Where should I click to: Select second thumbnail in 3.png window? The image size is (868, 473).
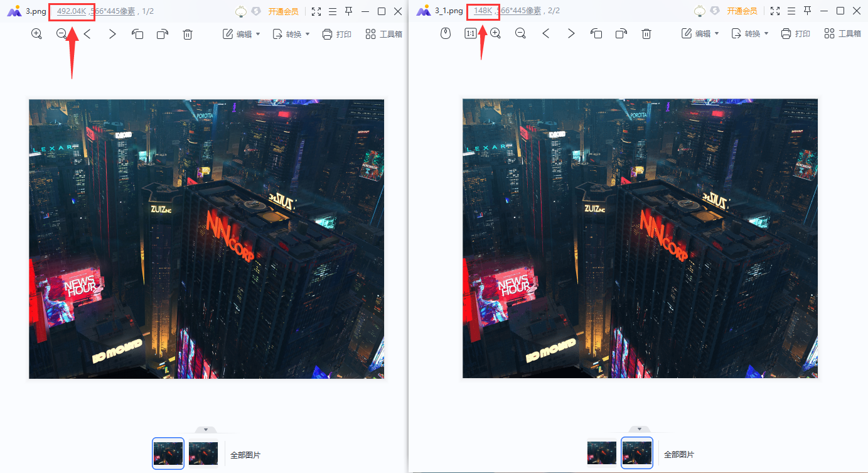pyautogui.click(x=203, y=453)
